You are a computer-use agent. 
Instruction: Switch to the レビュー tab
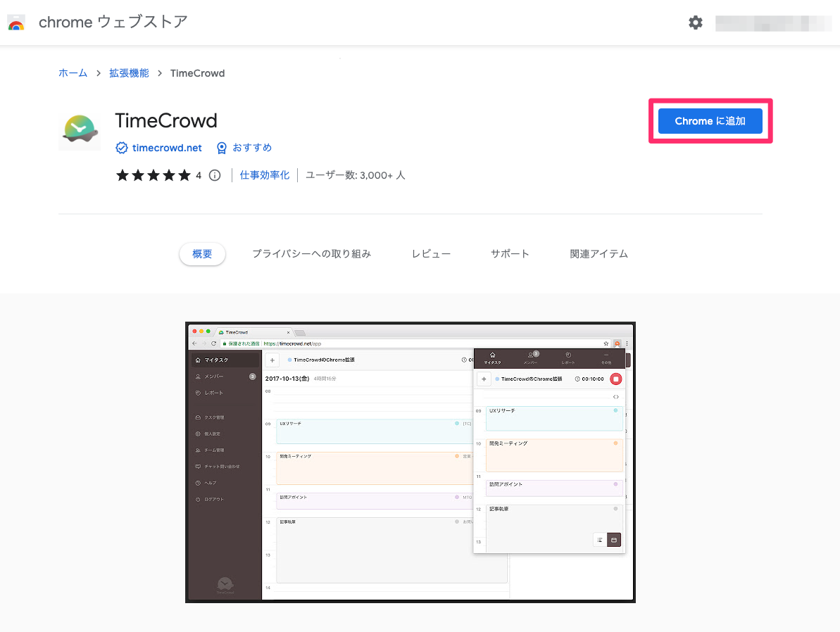pyautogui.click(x=431, y=253)
